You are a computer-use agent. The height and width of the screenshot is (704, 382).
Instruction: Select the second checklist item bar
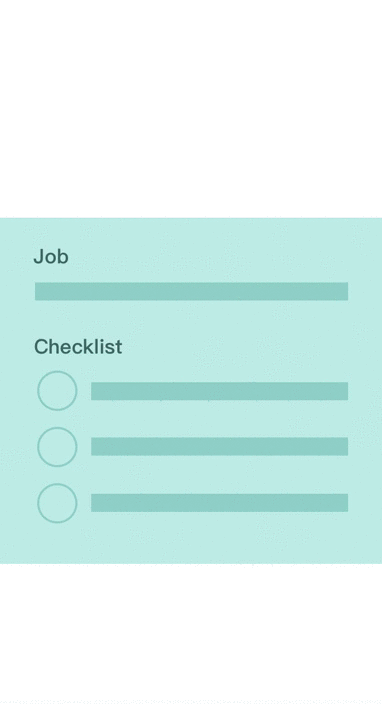(x=220, y=446)
